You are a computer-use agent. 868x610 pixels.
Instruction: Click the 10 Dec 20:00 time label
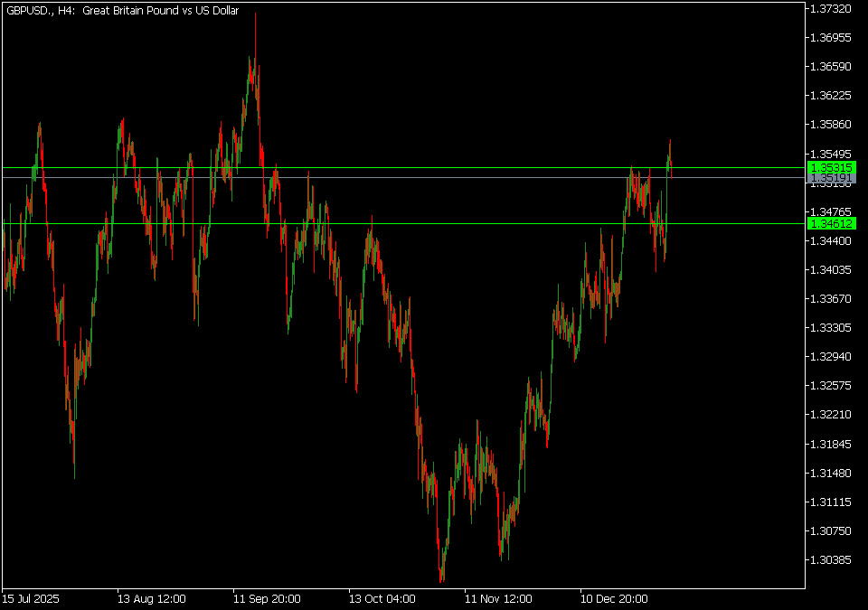pyautogui.click(x=614, y=598)
